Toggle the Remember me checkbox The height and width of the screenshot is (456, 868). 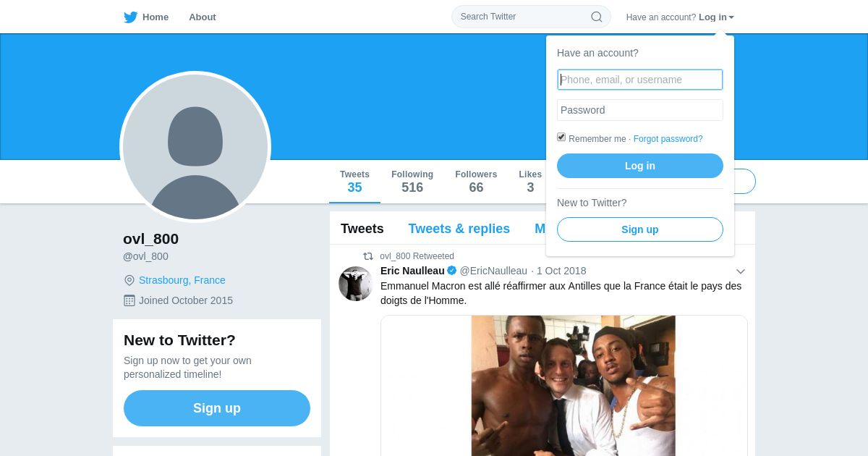pyautogui.click(x=561, y=138)
